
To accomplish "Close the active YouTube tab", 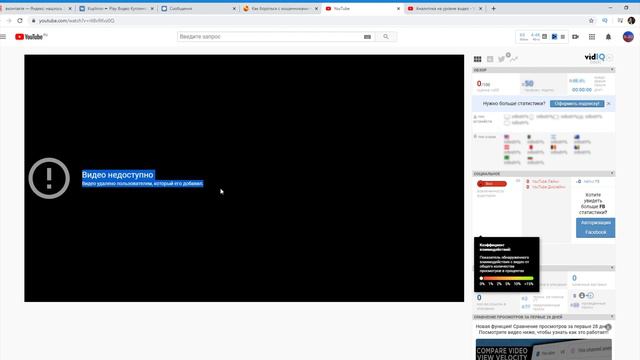I will 398,9.
